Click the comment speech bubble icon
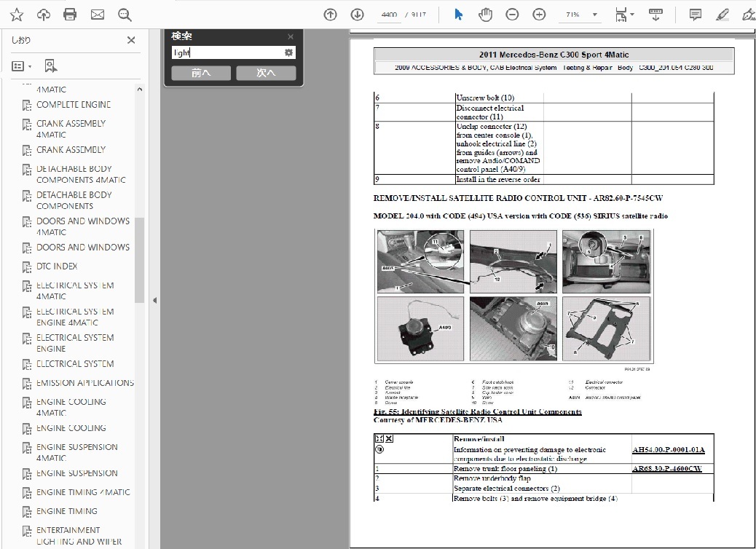 (696, 15)
